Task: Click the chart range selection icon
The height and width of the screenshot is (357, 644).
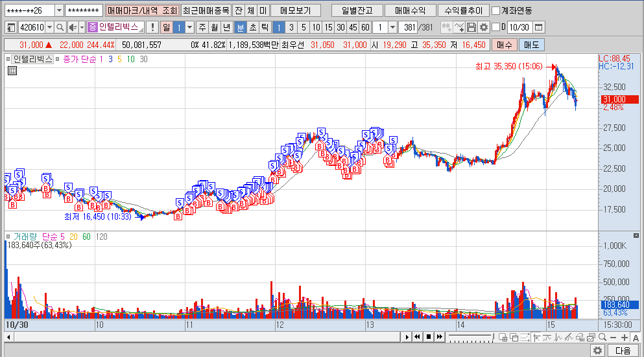Action: 525,338
